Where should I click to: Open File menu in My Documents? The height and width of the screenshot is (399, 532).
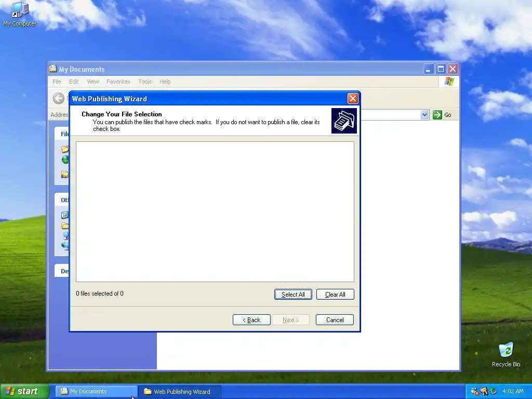pos(57,82)
